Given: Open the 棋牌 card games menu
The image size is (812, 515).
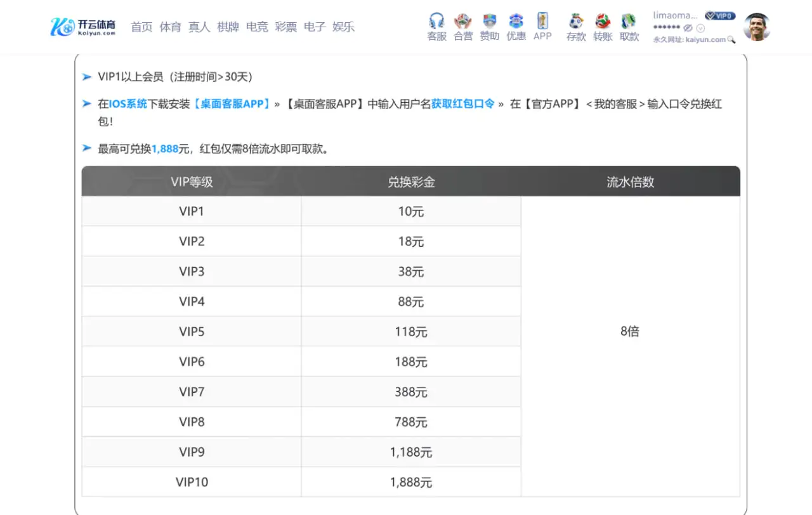Looking at the screenshot, I should [228, 27].
